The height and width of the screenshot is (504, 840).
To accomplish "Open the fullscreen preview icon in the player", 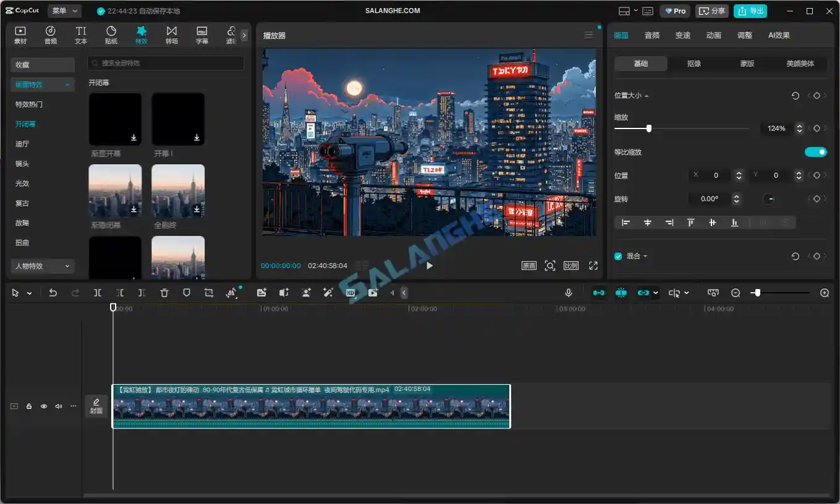I will point(593,266).
